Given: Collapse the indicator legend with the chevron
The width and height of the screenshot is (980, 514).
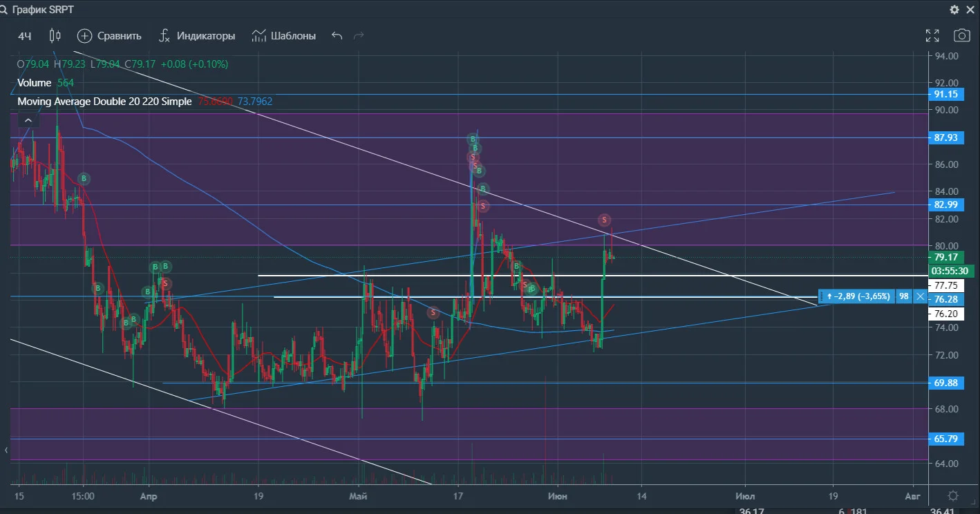Looking at the screenshot, I should [x=28, y=120].
